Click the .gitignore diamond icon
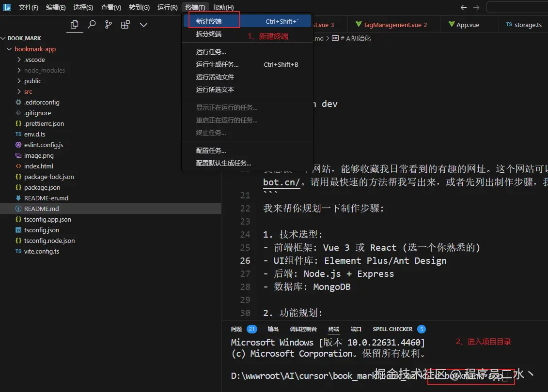 (18, 113)
